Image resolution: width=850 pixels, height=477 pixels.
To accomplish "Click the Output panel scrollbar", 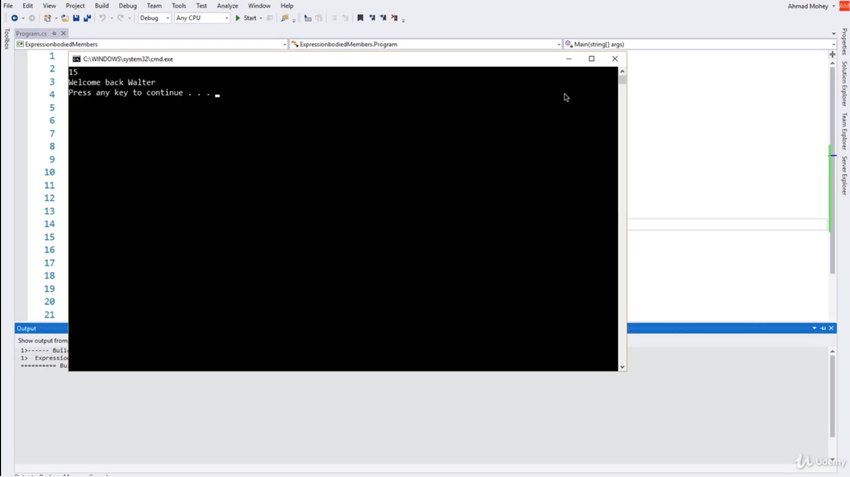I will [x=833, y=396].
